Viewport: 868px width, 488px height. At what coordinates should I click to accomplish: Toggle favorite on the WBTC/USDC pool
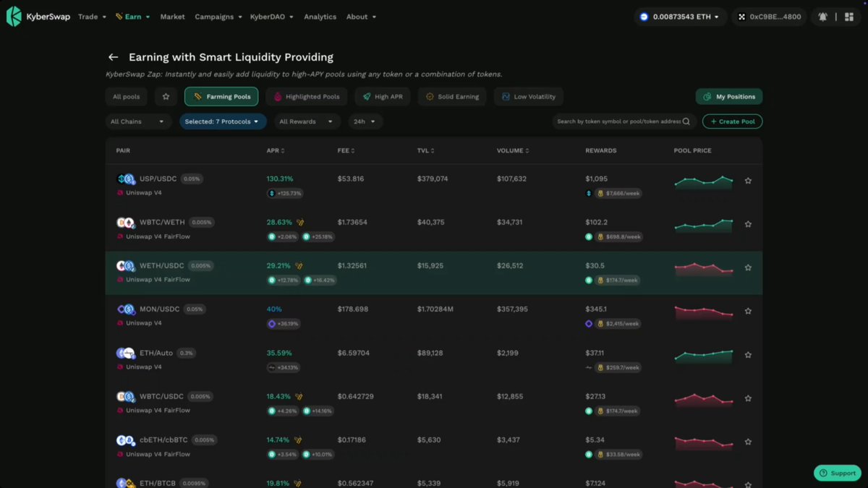point(748,398)
